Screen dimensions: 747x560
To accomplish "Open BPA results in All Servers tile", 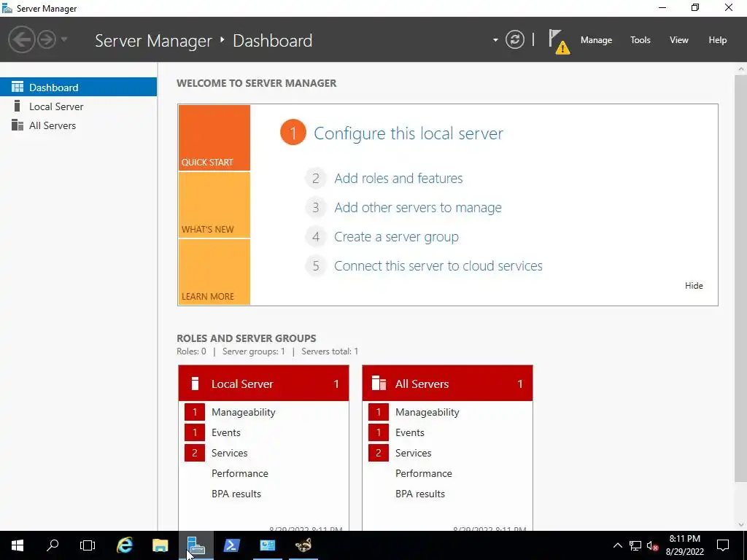I will click(420, 494).
